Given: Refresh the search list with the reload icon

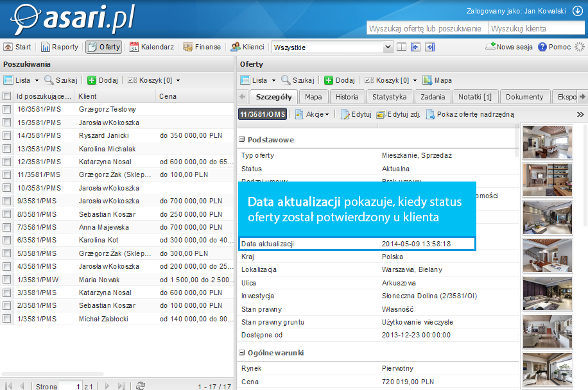Looking at the screenshot, I should coord(141,386).
